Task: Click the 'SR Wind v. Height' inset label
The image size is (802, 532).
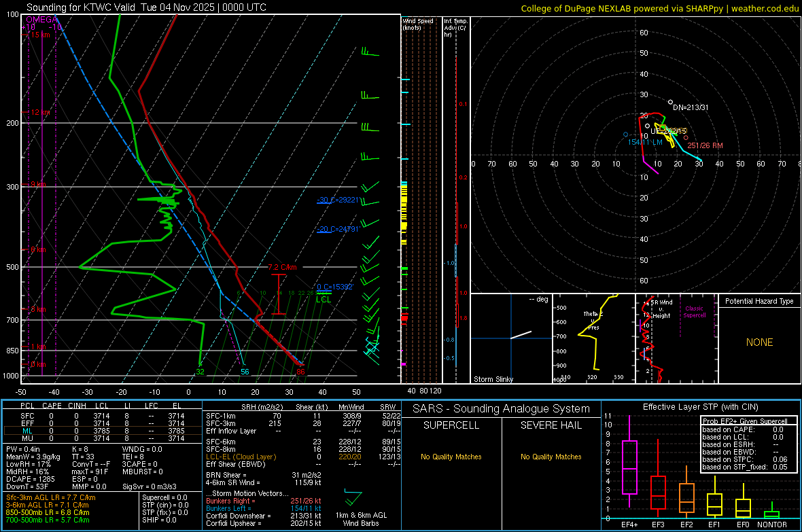Action: (662, 309)
